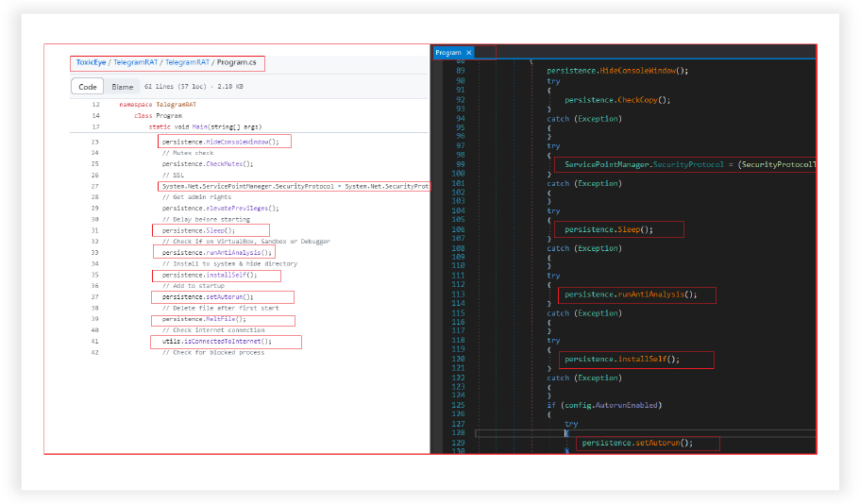Close the Program tab with its X
The height and width of the screenshot is (504, 860).
[x=469, y=53]
